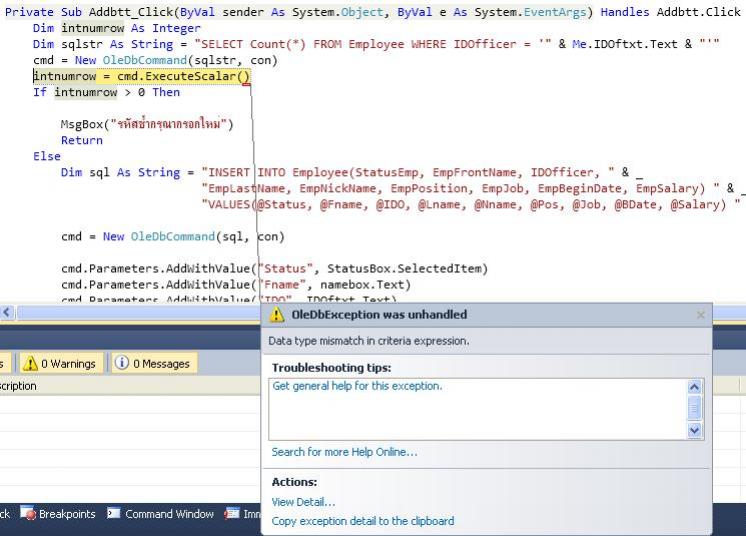Click the editor's horizontal scroll left arrow
Screen dimensions: 746x536
pos(6,313)
